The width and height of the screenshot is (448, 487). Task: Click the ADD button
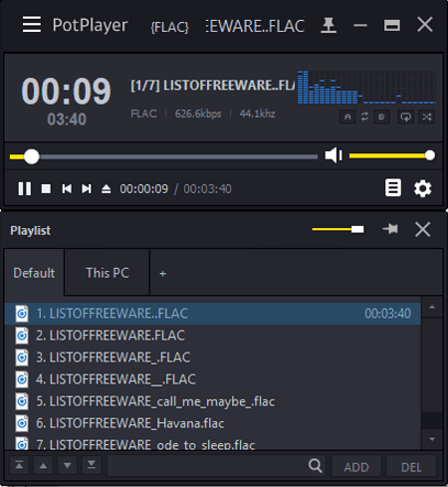356,467
